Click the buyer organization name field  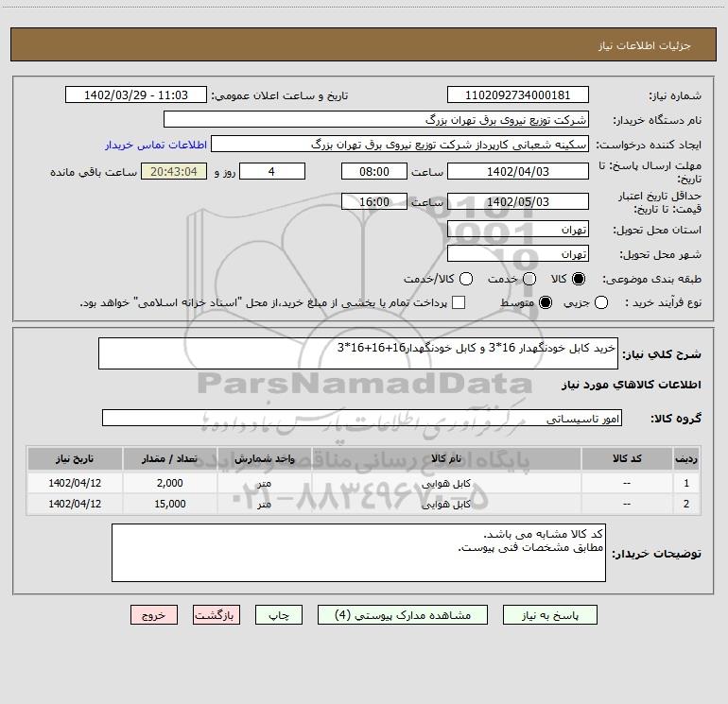[x=376, y=119]
